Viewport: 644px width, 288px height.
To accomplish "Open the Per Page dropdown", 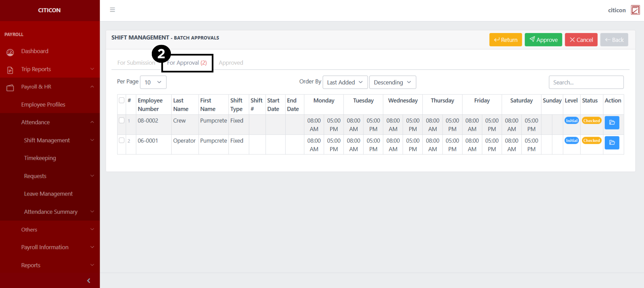I will coord(153,82).
